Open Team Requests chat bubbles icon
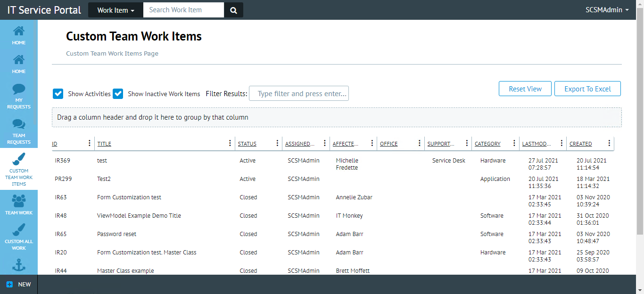This screenshot has height=294, width=644. tap(19, 124)
